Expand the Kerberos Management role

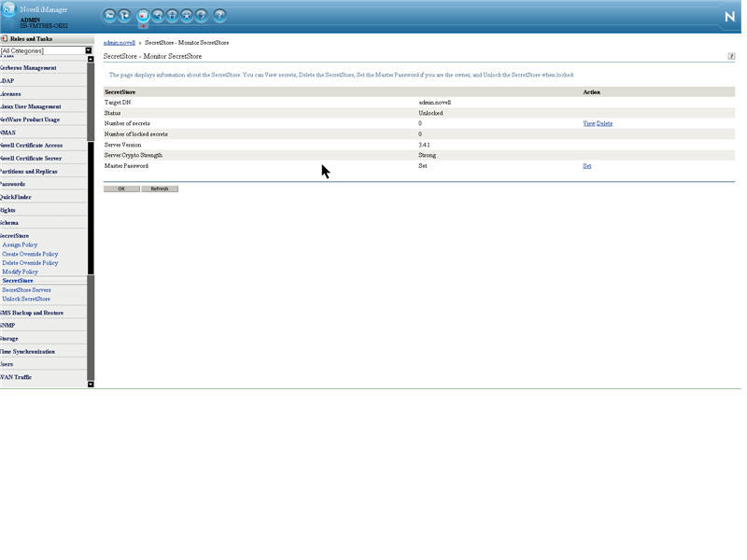tap(28, 68)
